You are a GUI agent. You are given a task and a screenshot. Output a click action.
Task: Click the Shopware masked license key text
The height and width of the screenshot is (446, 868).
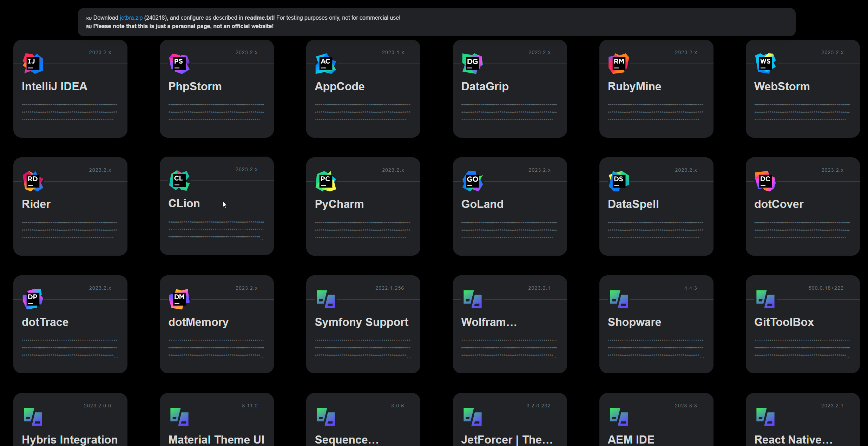click(x=656, y=348)
